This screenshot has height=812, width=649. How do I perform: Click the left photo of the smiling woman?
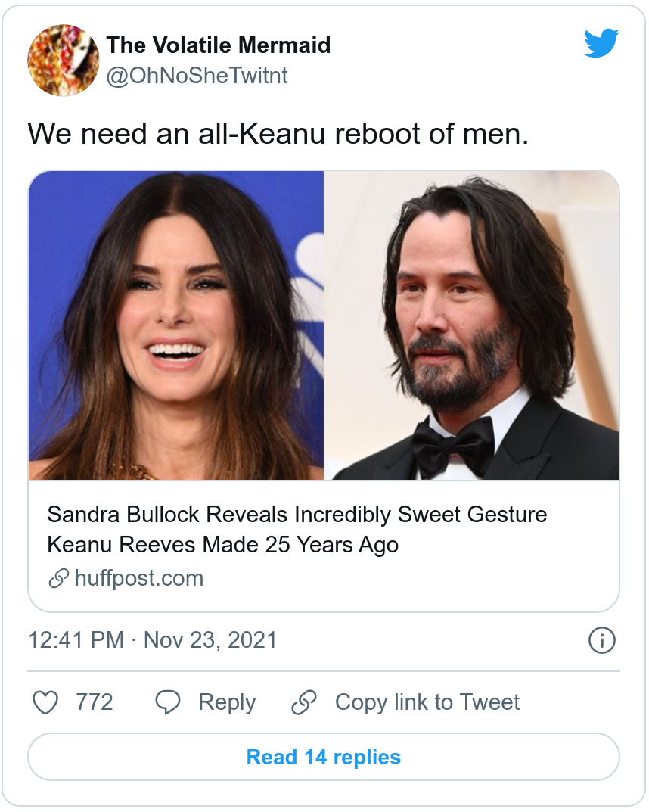176,325
